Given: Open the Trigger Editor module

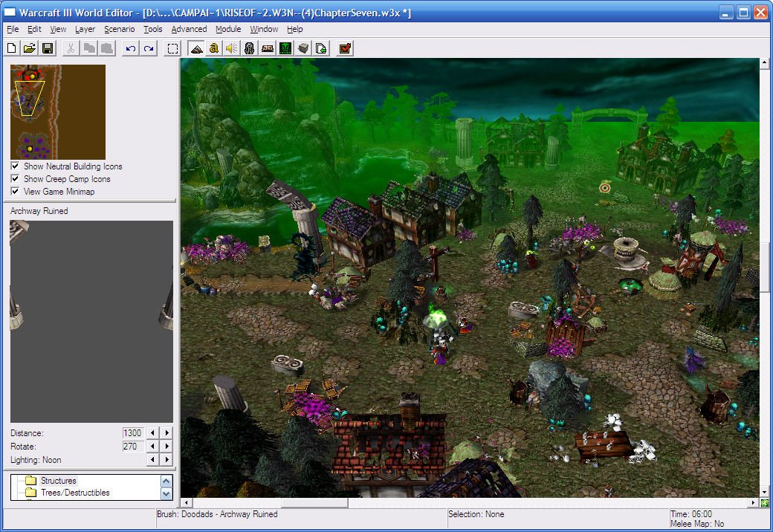Looking at the screenshot, I should pos(214,48).
